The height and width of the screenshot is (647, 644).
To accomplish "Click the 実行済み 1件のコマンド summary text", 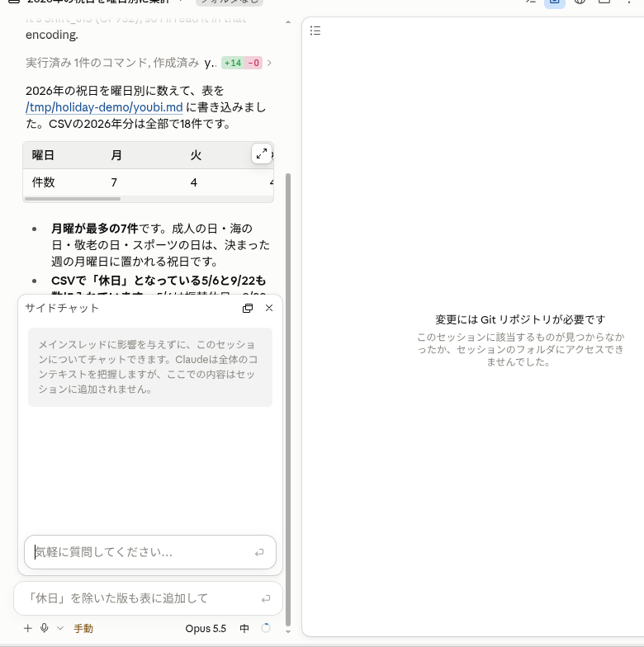I will (112, 63).
